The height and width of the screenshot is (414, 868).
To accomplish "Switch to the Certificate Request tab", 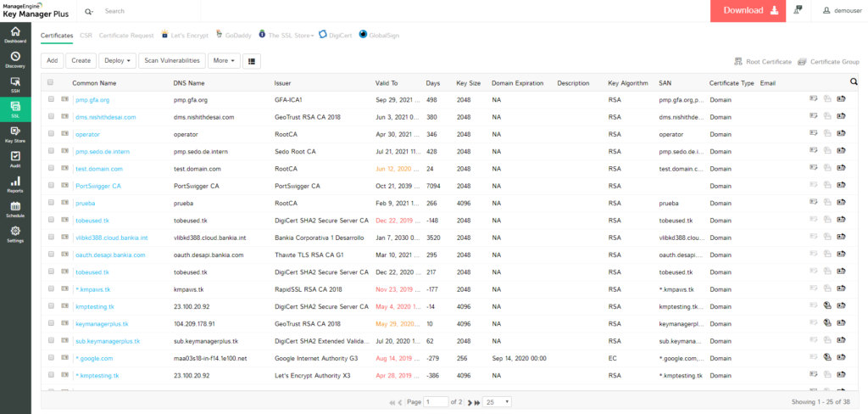I will [126, 36].
